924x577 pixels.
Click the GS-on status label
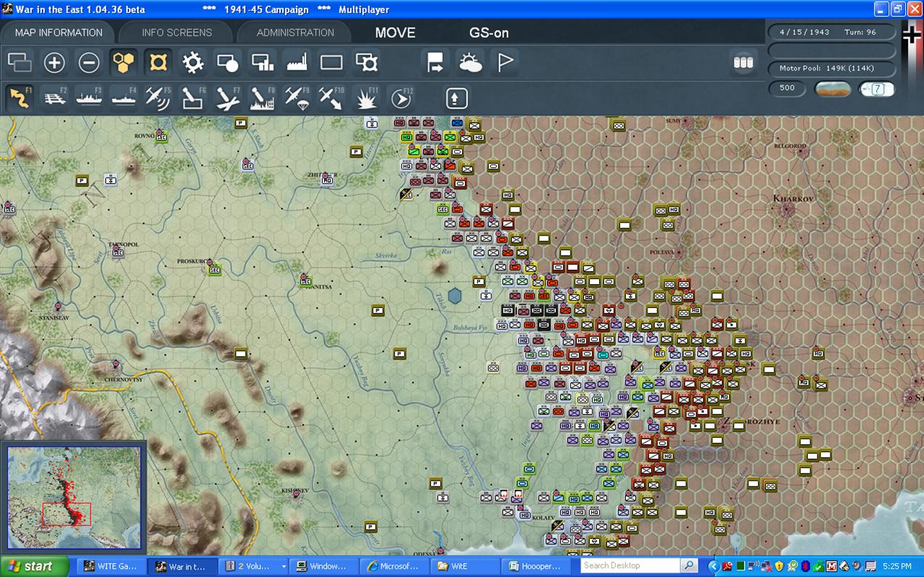489,33
